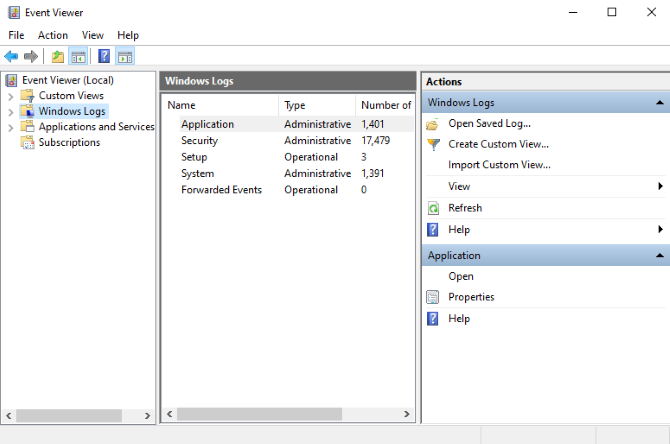
Task: Select Subscriptions in the console tree
Action: [69, 142]
